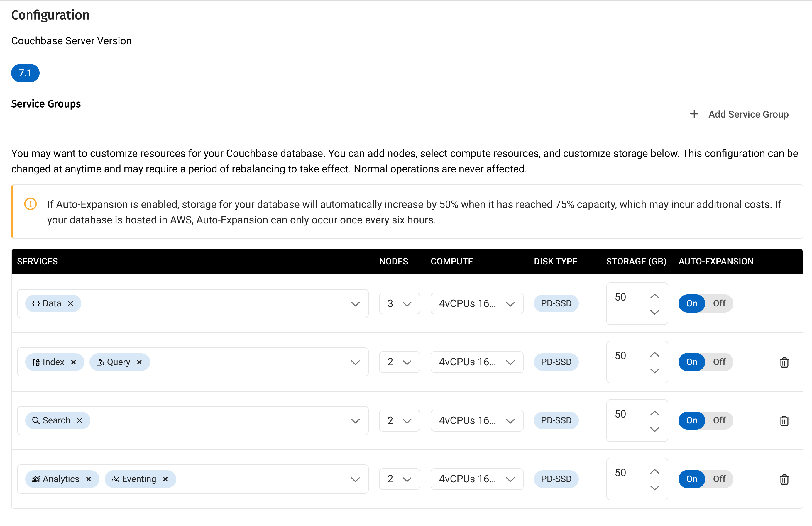Decrease storage for the Analytics Eventing row

[654, 488]
